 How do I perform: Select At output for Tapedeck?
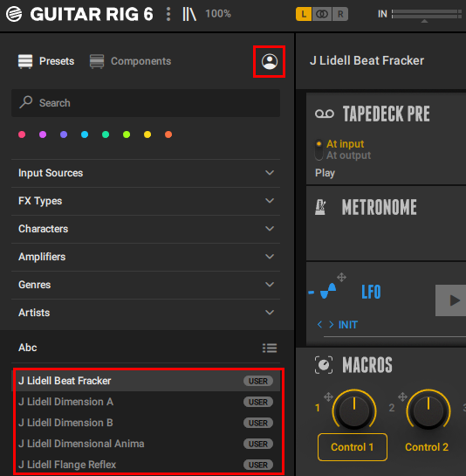[348, 155]
